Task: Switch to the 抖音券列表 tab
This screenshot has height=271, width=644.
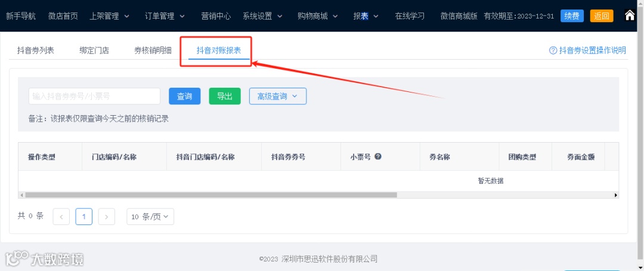Action: [x=36, y=51]
